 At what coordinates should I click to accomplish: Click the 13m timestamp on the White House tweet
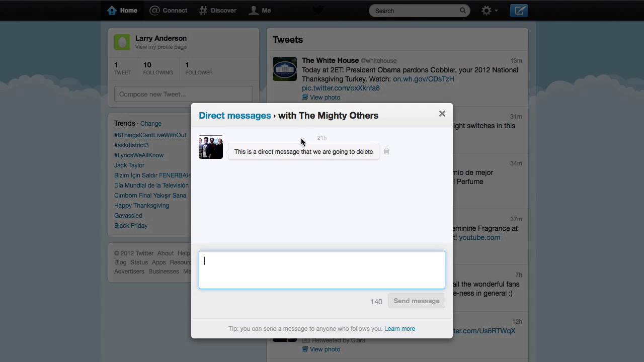516,61
